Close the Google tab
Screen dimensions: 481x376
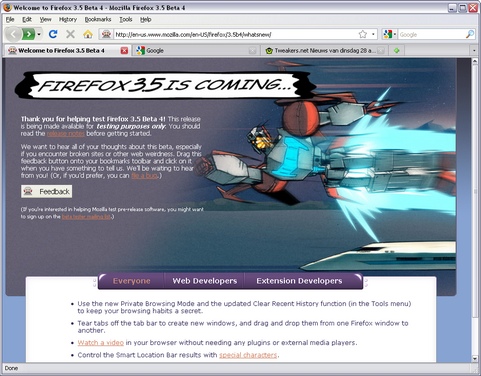pos(253,51)
